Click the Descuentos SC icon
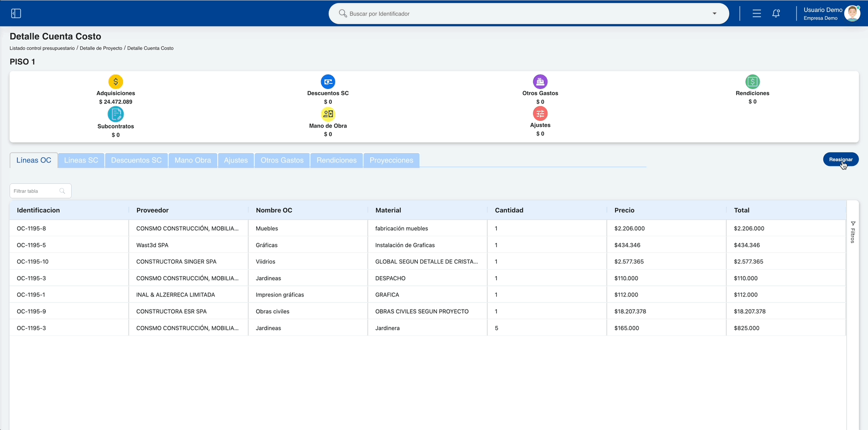The image size is (868, 430). coord(328,81)
